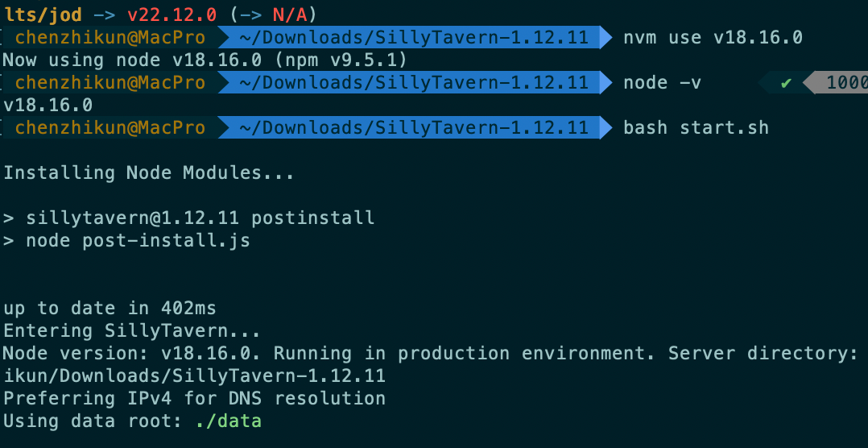Click the green checkmark status icon

(786, 83)
